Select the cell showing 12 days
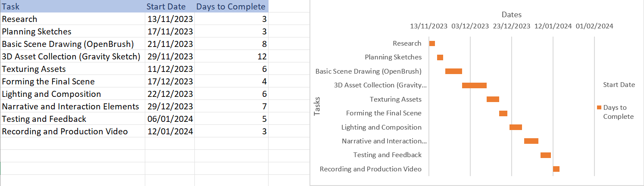The width and height of the screenshot is (644, 186). pyautogui.click(x=231, y=56)
